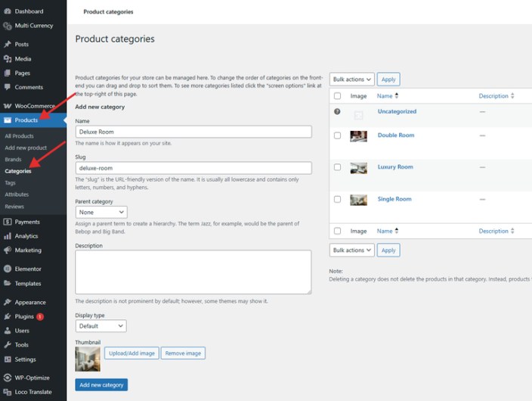Open the Analytics chart icon
The image size is (532, 401).
(x=8, y=236)
